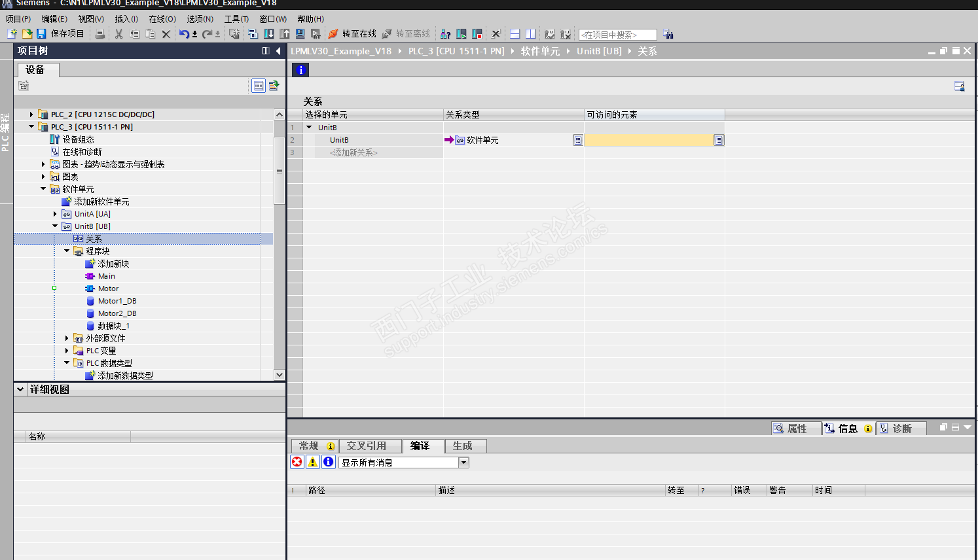Collapse the 程序块 folder
This screenshot has height=560, width=978.
[67, 251]
